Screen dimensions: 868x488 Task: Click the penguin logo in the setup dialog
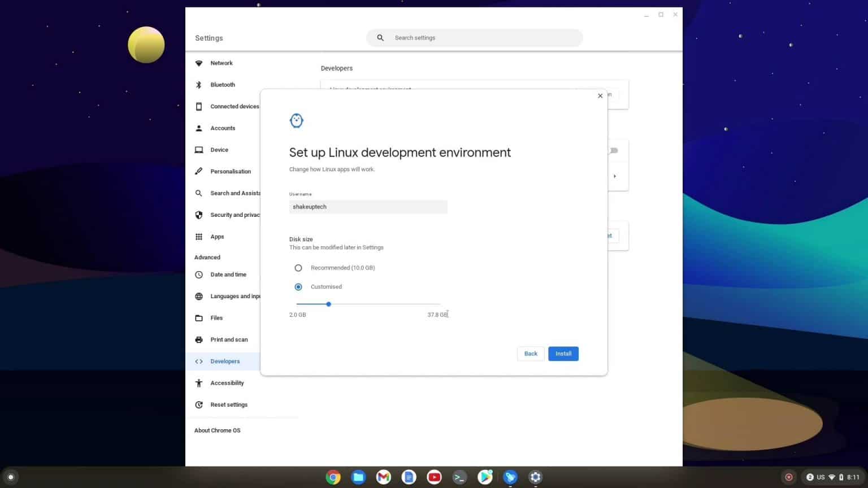coord(297,120)
